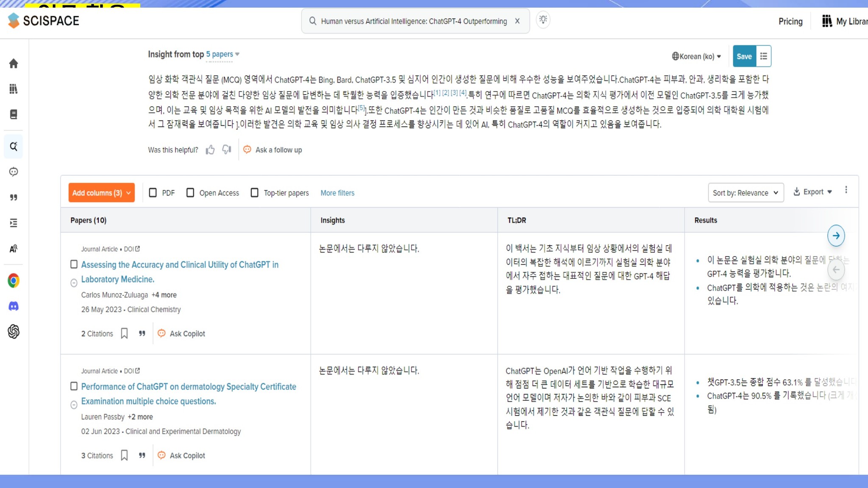Enable the PDF filter checkbox

(x=153, y=193)
